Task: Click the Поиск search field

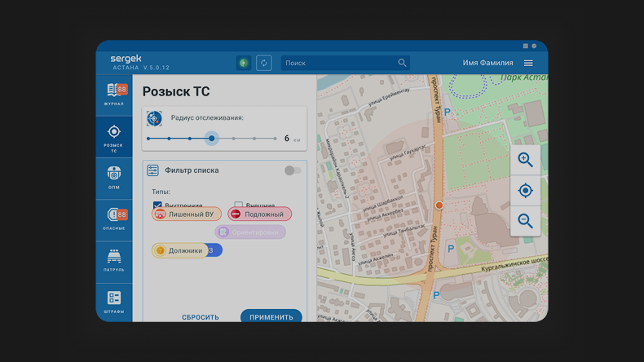Action: pos(338,63)
